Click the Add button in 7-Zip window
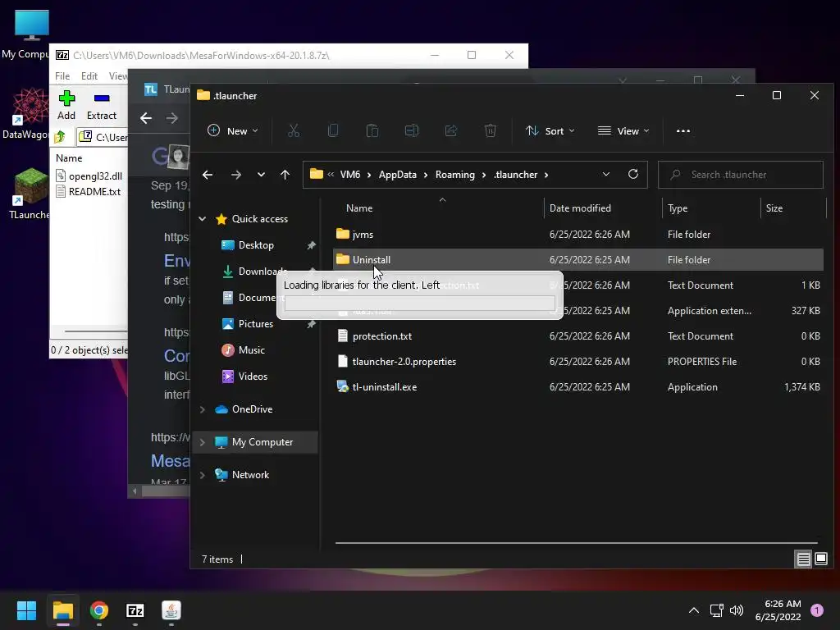The image size is (840, 630). tap(66, 105)
